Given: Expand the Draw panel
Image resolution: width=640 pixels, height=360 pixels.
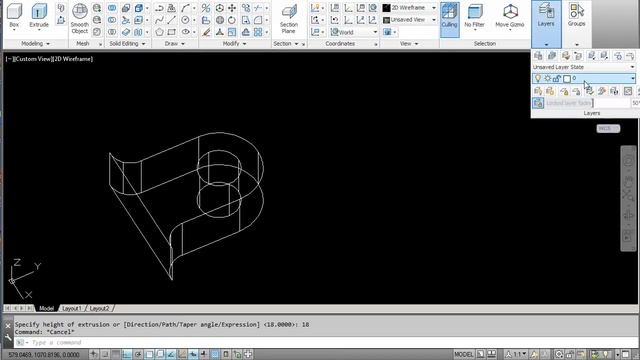Looking at the screenshot, I should coord(175,43).
